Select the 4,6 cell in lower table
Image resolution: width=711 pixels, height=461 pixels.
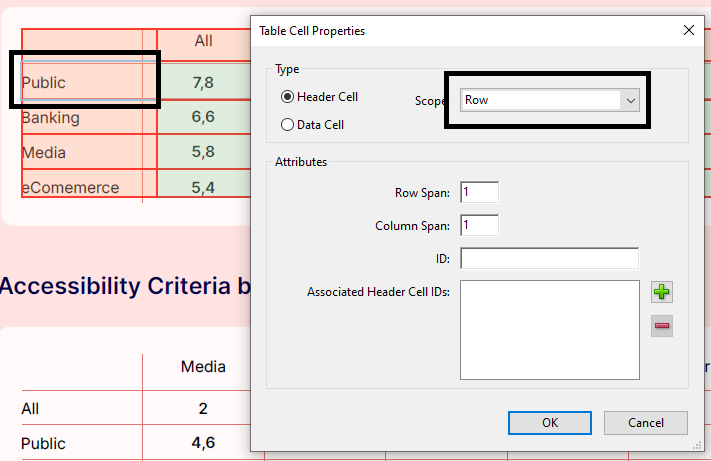[x=203, y=443]
